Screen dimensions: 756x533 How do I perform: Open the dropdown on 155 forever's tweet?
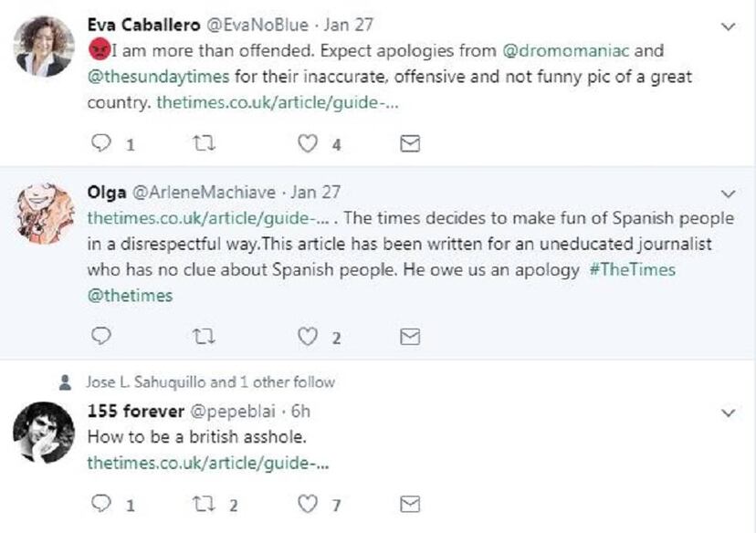tap(728, 412)
